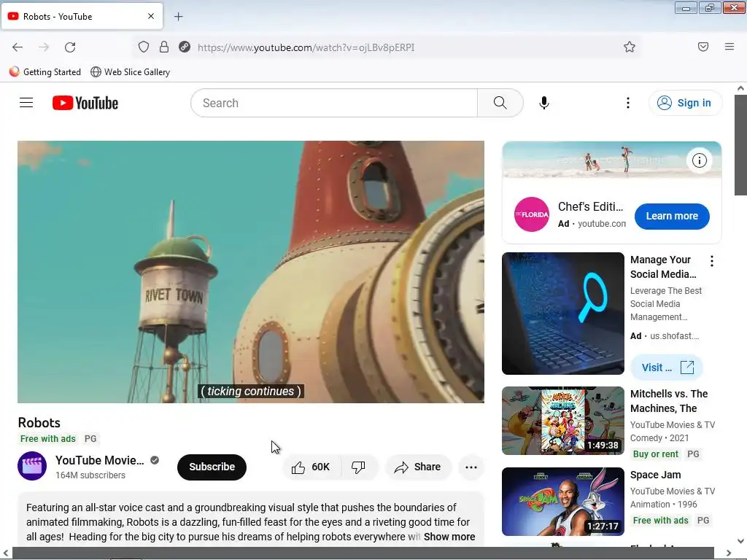Open ad info icon on banner

(x=700, y=160)
